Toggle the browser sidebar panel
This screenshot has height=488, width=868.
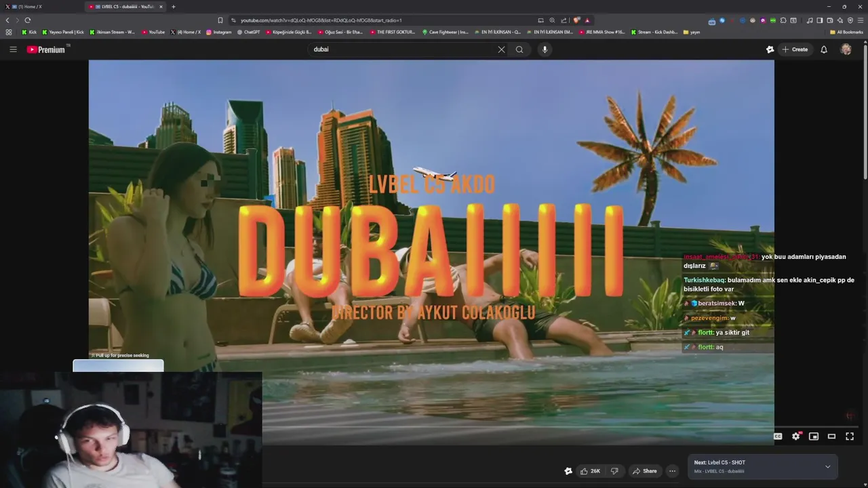(820, 20)
